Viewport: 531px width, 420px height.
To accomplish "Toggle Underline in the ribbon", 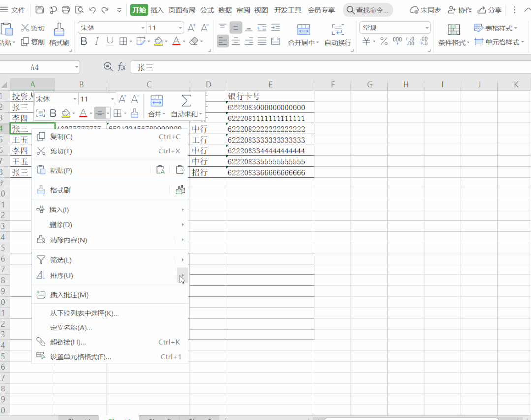I will tap(110, 42).
